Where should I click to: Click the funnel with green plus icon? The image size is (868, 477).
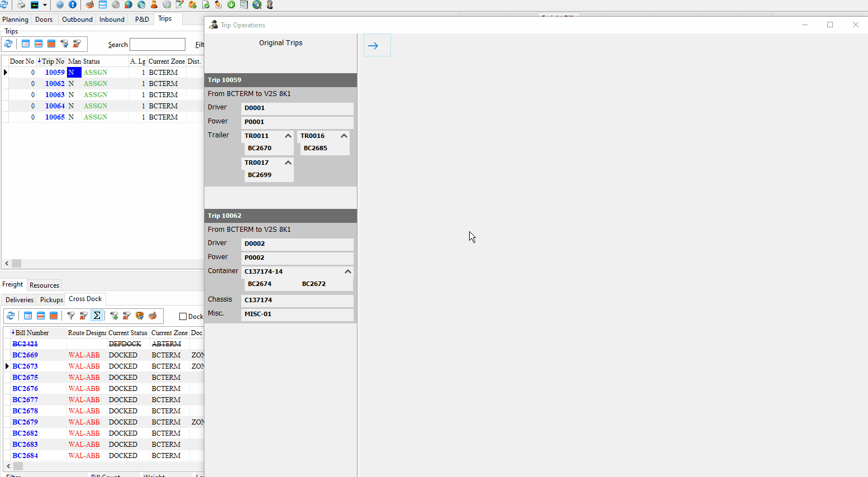pos(114,316)
